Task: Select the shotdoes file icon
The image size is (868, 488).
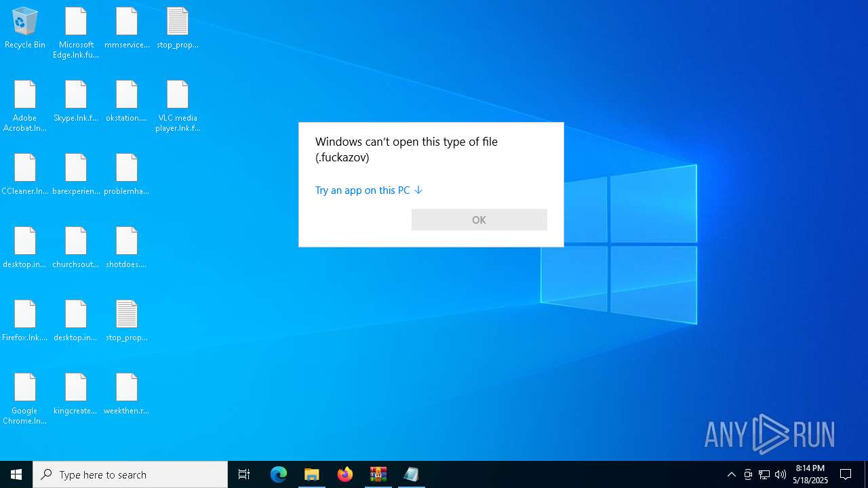Action: pyautogui.click(x=127, y=248)
